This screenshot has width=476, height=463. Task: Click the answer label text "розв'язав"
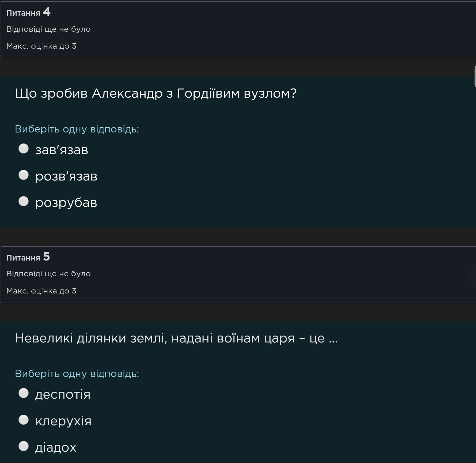pyautogui.click(x=66, y=176)
